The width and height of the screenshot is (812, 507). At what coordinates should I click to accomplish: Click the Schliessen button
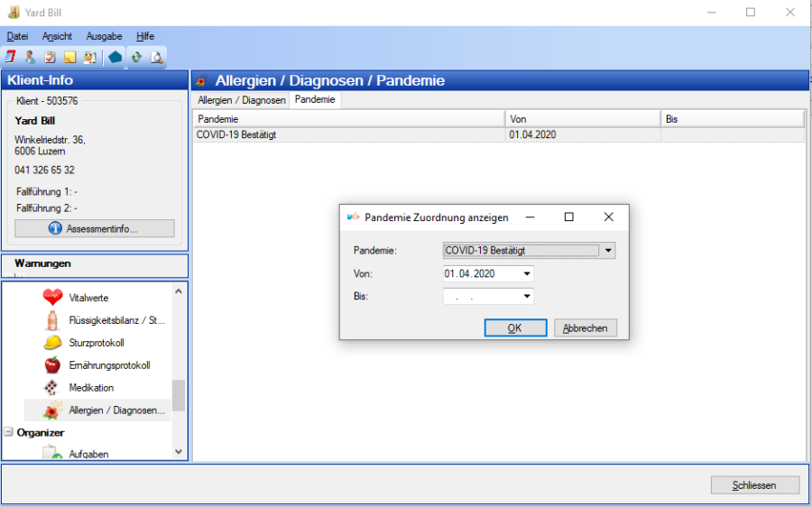click(x=754, y=485)
